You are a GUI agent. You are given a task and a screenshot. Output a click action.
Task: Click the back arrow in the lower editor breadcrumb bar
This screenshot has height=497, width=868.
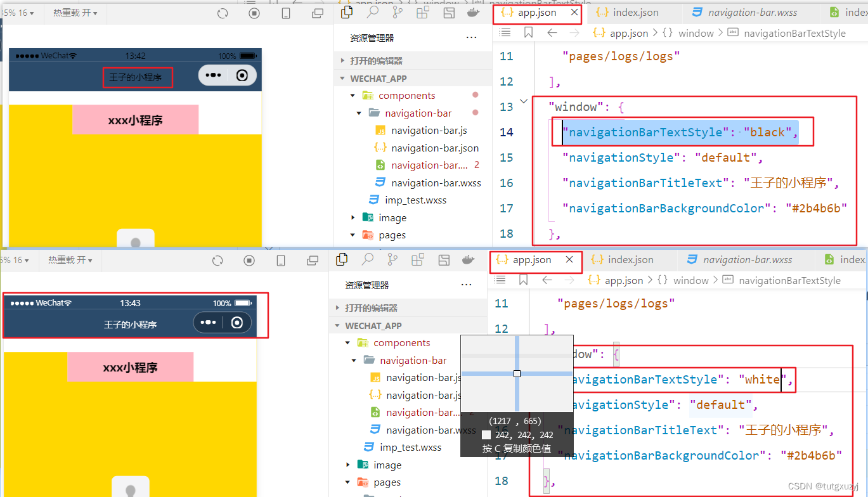point(547,280)
